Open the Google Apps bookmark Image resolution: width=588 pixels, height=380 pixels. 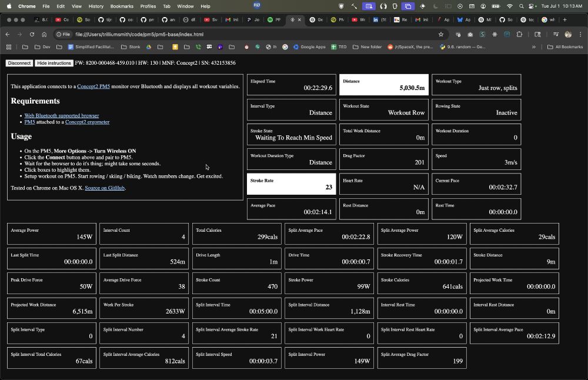[309, 47]
